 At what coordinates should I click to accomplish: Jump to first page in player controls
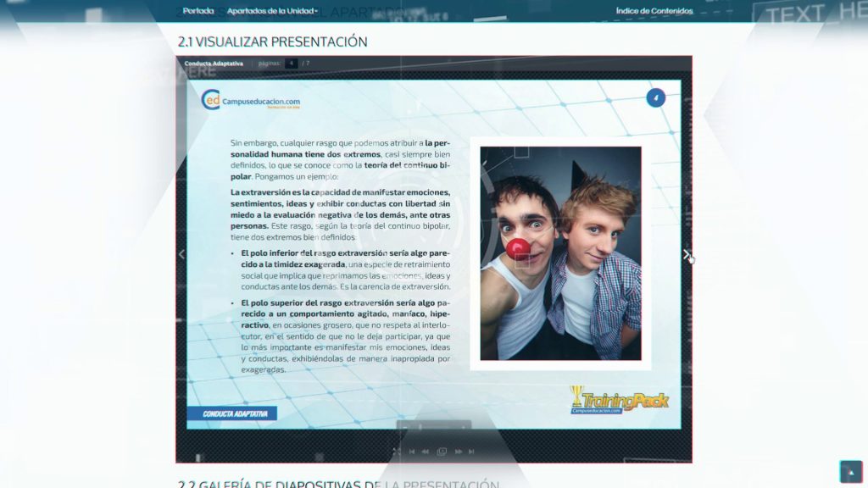coord(412,452)
